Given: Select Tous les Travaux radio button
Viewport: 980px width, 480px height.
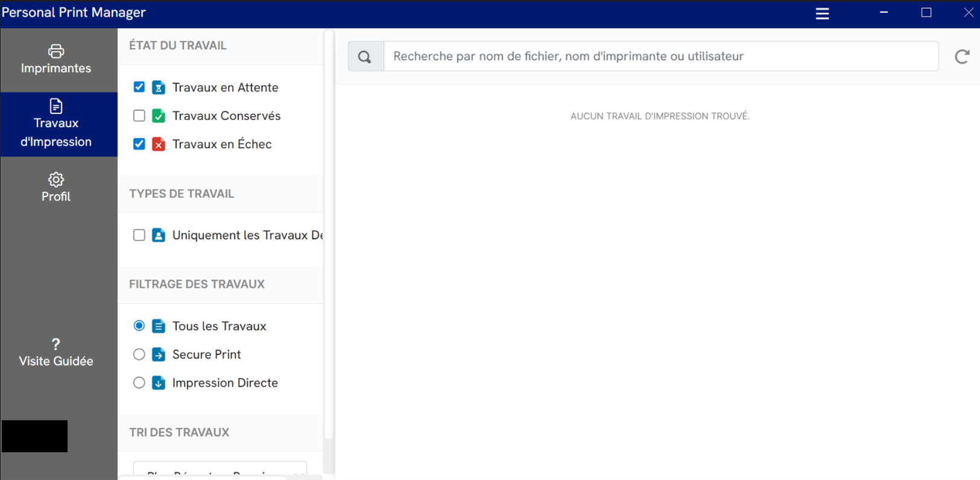Looking at the screenshot, I should tap(139, 326).
